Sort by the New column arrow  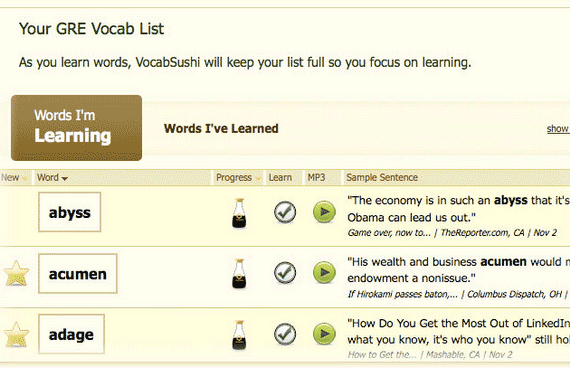pos(25,179)
